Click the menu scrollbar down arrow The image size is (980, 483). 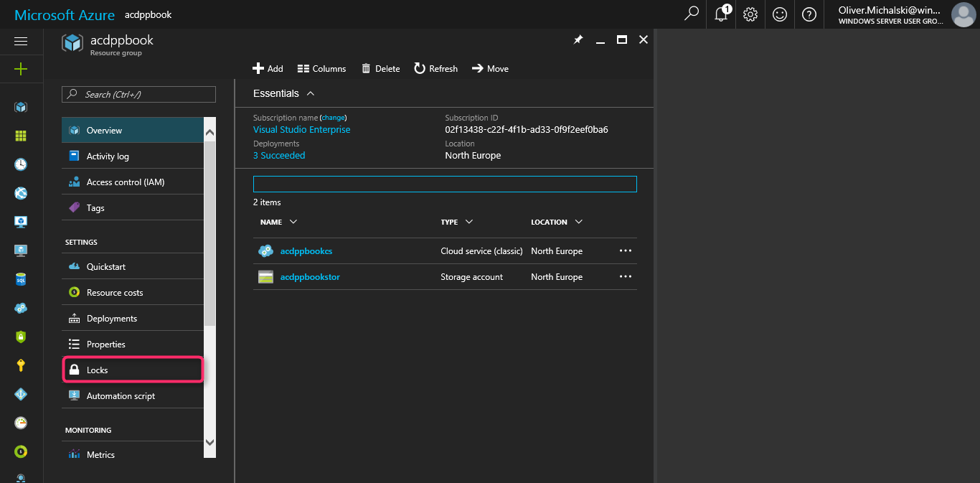click(209, 443)
